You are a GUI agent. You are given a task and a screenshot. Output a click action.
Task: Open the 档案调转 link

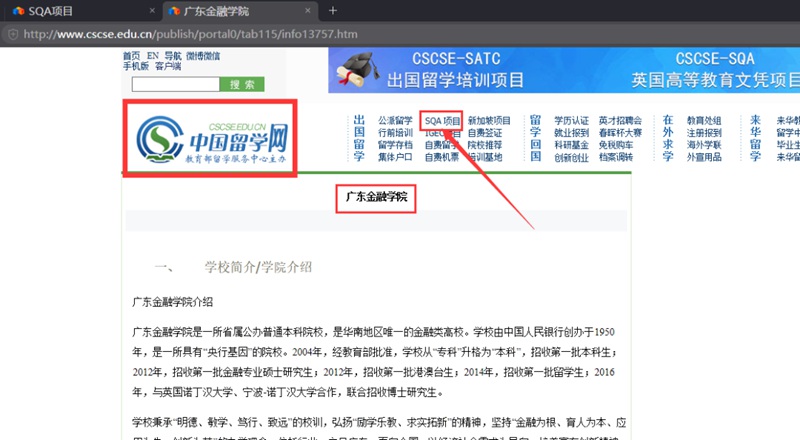pyautogui.click(x=616, y=157)
